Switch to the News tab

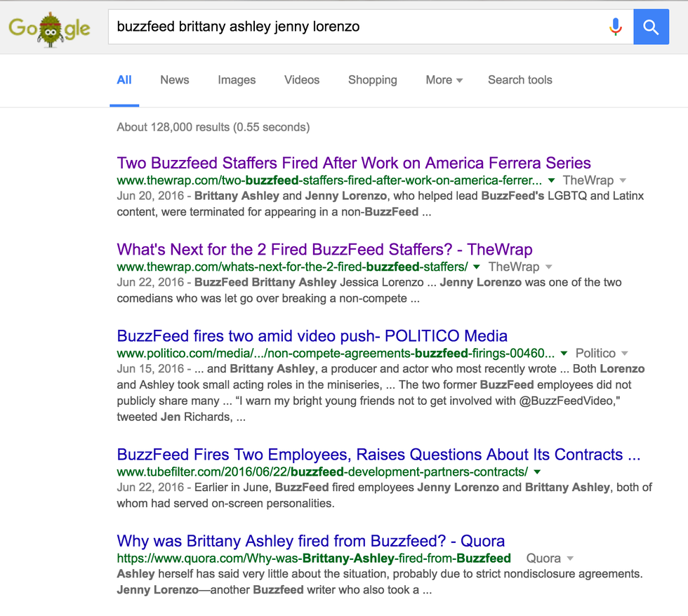coord(174,80)
